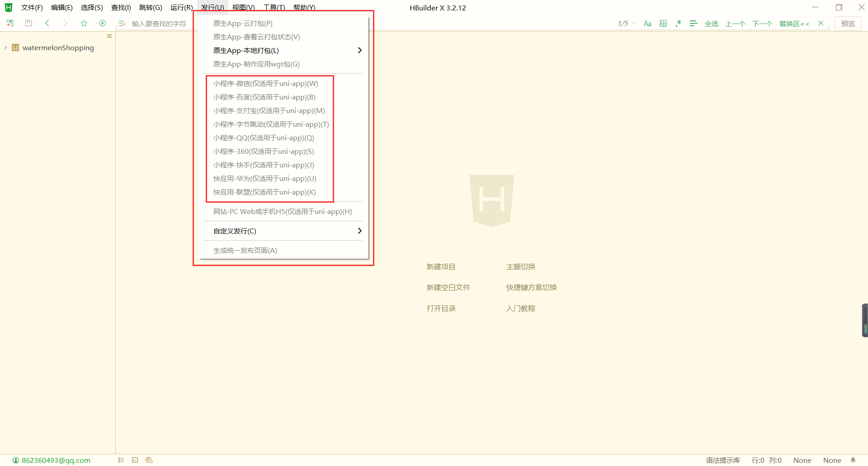This screenshot has height=466, width=868.
Task: Click the multi-line search lines icon
Action: pos(693,24)
